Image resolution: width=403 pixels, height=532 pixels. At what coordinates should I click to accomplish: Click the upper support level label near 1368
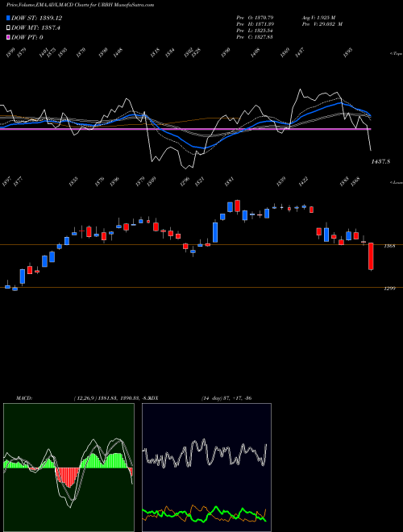point(389,246)
